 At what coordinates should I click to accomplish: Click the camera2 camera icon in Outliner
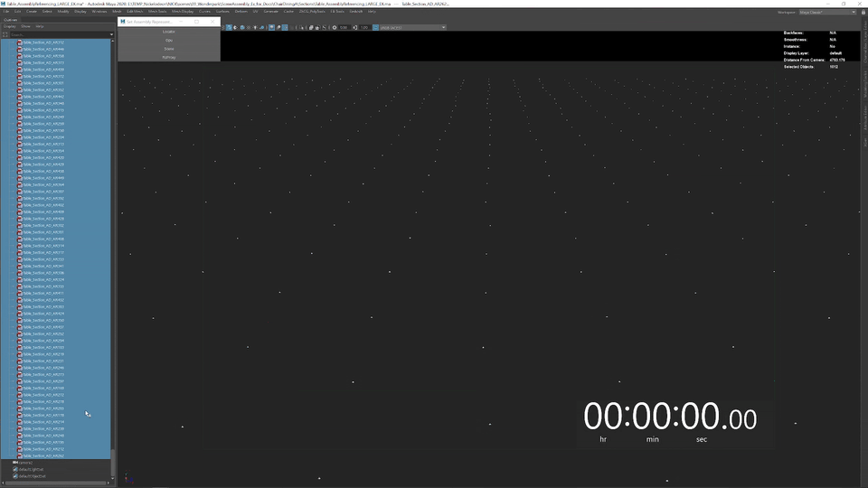(x=15, y=463)
